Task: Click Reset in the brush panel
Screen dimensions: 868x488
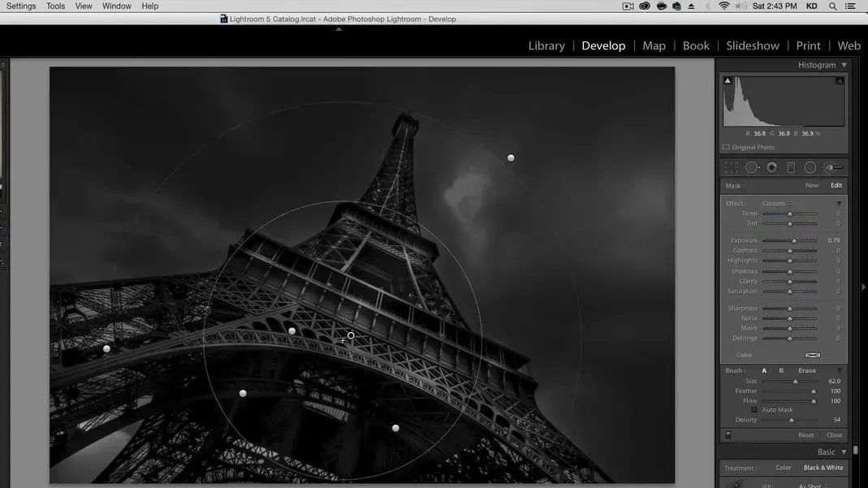Action: (x=805, y=435)
